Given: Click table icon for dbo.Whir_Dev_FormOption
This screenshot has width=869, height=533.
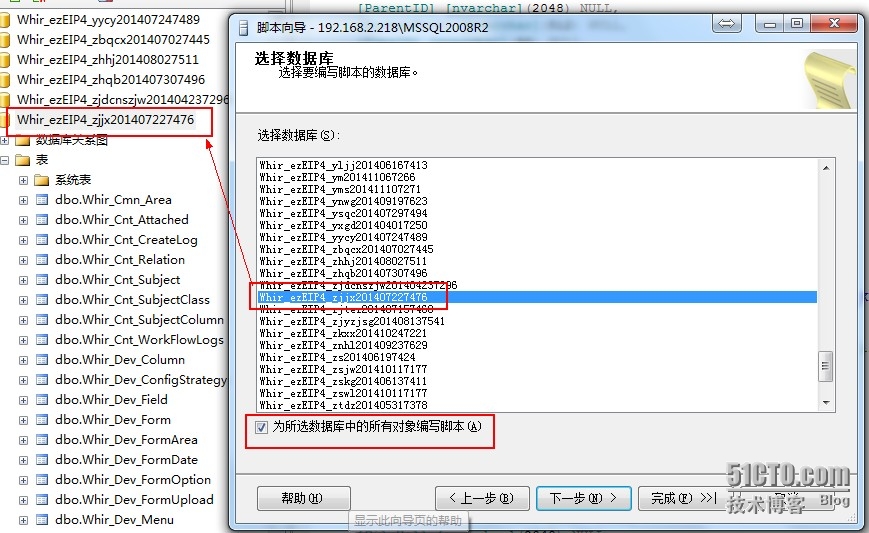Looking at the screenshot, I should [x=42, y=480].
